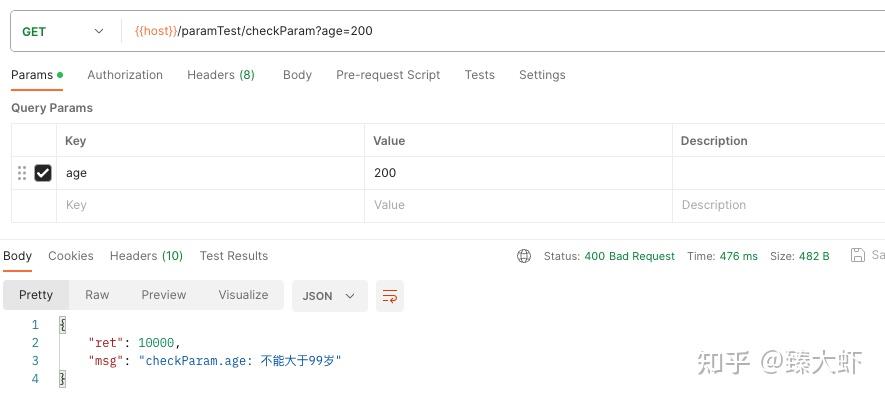
Task: Open the request Headers (8) tab
Action: [x=221, y=75]
